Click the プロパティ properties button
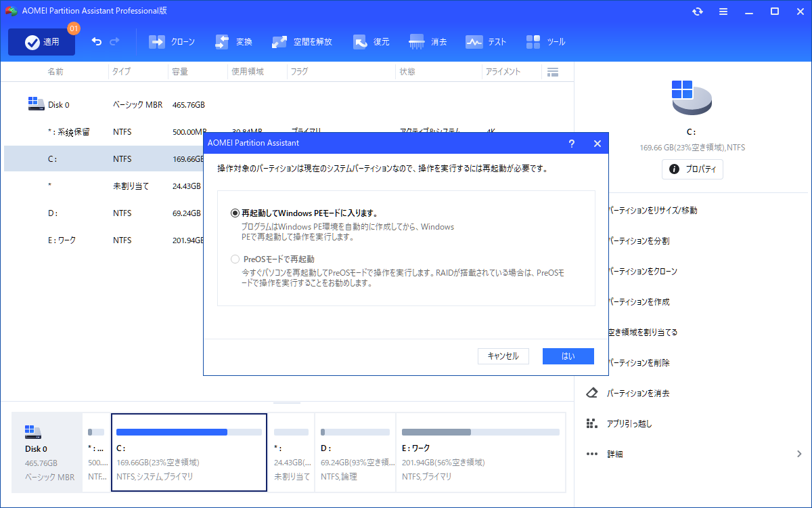Viewport: 812px width, 508px height. (692, 169)
